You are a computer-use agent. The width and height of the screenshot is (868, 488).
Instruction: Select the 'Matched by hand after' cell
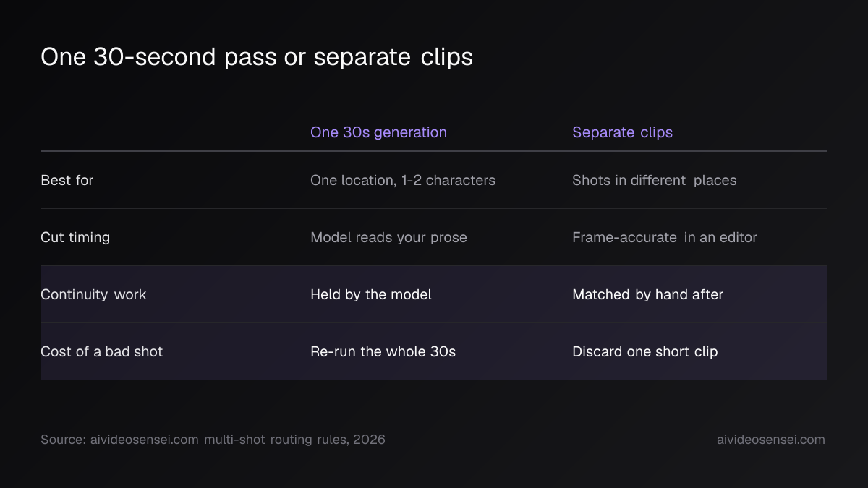pyautogui.click(x=647, y=294)
